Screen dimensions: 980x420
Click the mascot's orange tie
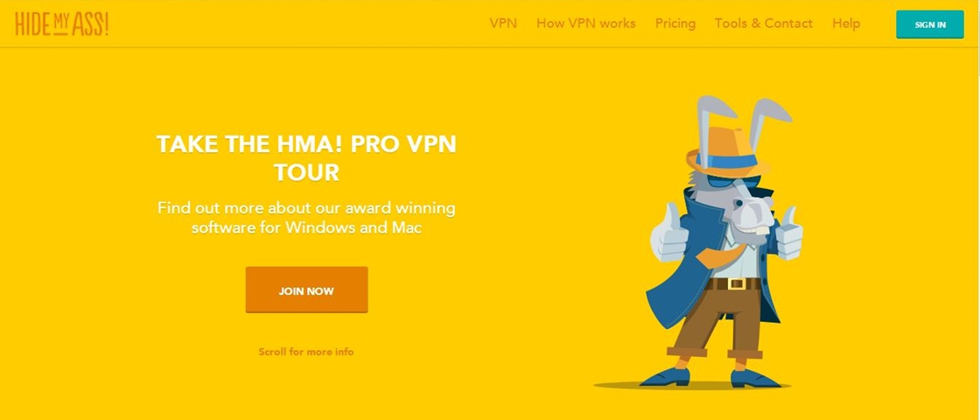(x=721, y=254)
